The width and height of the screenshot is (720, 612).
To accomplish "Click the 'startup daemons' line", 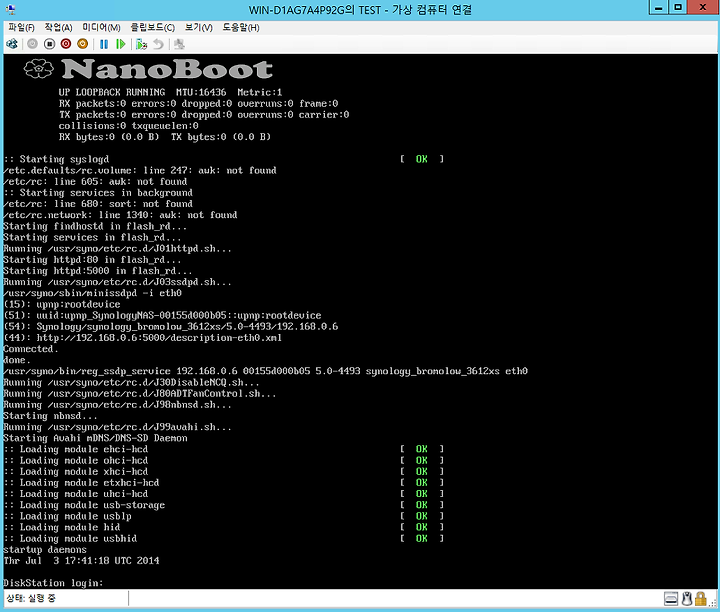I will coord(45,550).
